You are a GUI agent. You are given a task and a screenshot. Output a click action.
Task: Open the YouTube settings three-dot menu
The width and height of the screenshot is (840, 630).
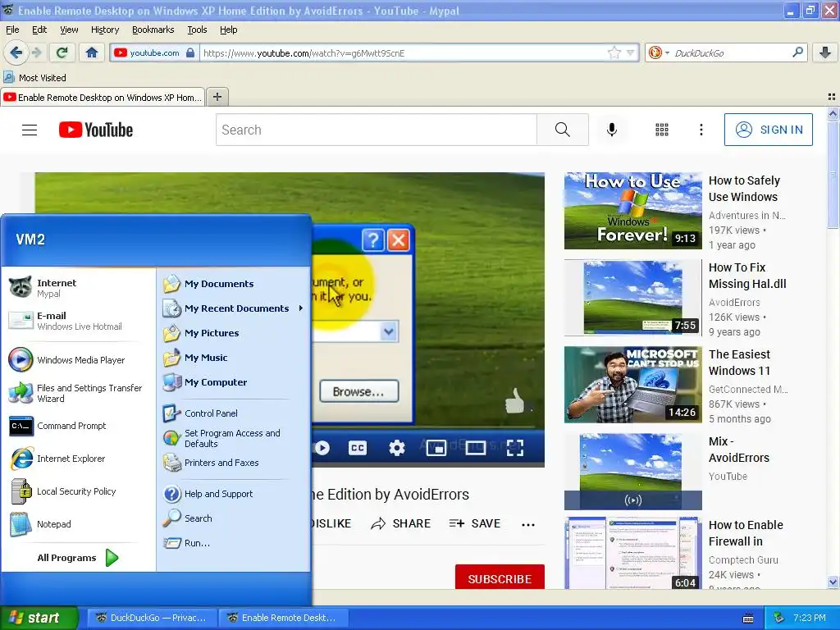pos(701,130)
